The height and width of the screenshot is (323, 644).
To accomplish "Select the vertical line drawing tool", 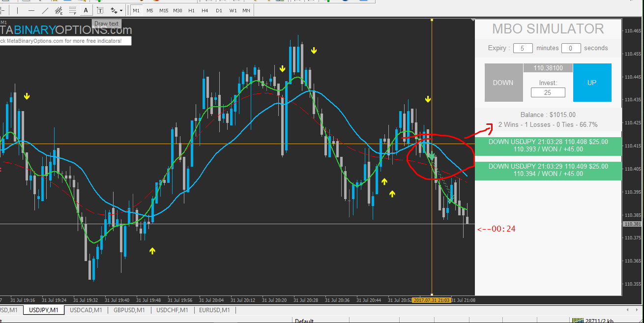I will [18, 10].
